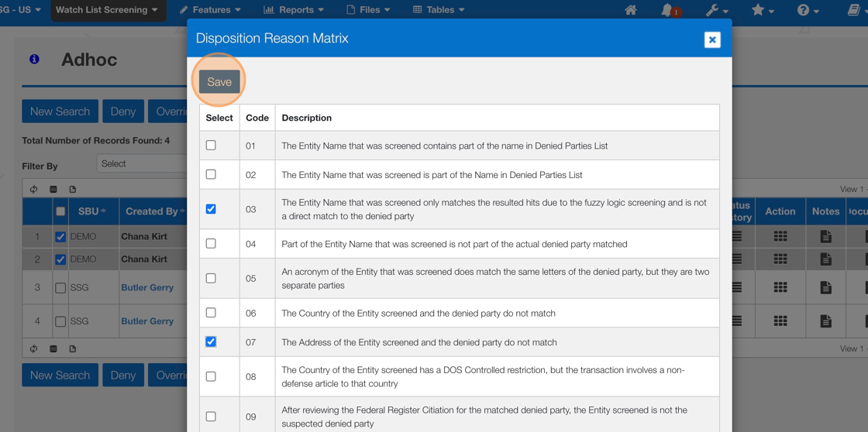Toggle the select-all checkbox in the grid header
The width and height of the screenshot is (868, 432).
[x=61, y=211]
